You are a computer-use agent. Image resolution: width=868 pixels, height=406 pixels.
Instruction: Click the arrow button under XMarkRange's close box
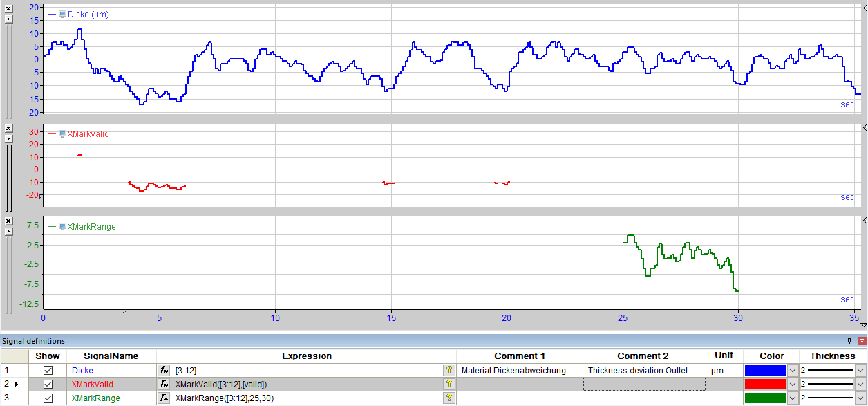[x=8, y=231]
